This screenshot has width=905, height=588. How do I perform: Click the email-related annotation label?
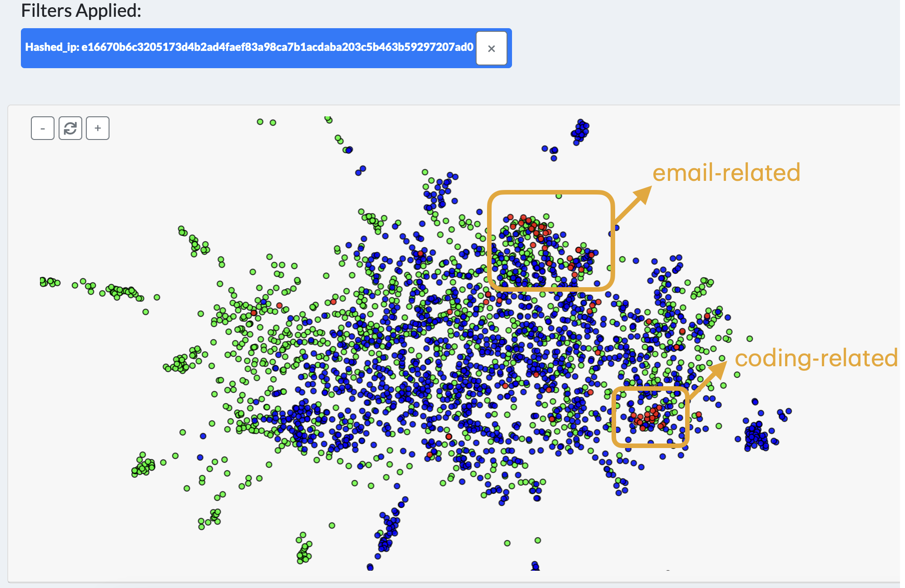pyautogui.click(x=726, y=173)
